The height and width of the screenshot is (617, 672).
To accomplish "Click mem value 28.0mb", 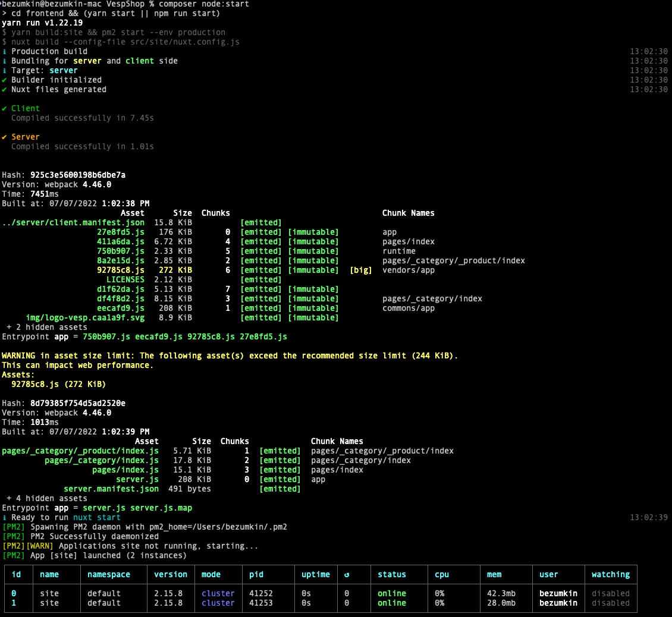I will [x=501, y=603].
